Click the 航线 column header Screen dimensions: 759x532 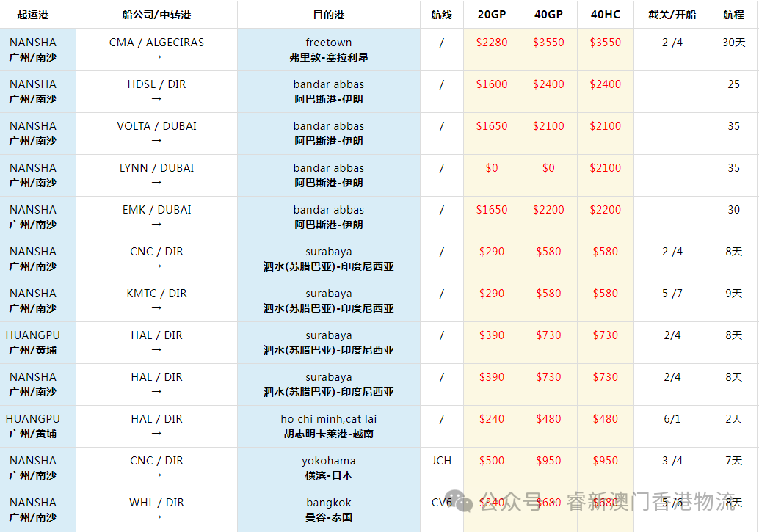pos(441,15)
